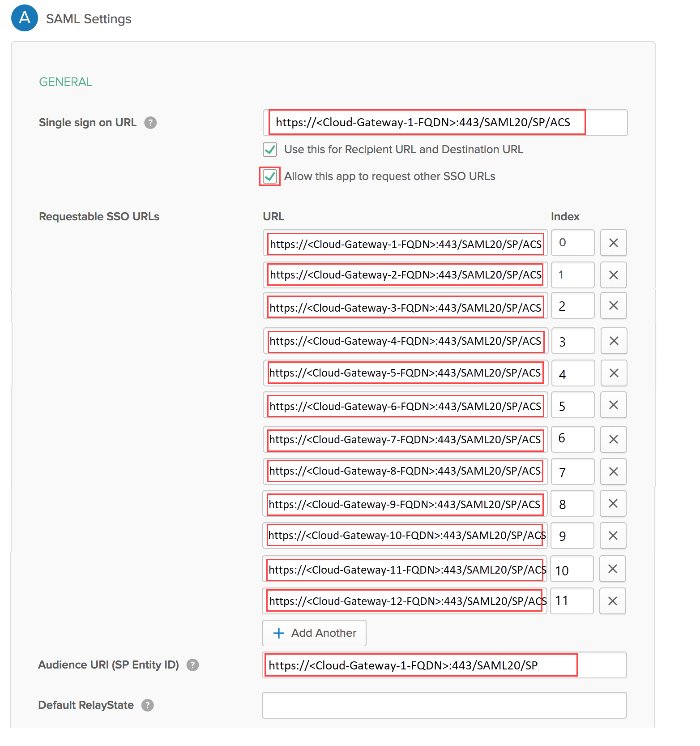The image size is (700, 746).
Task: Click the blue SAML Settings step A badge
Action: [25, 18]
